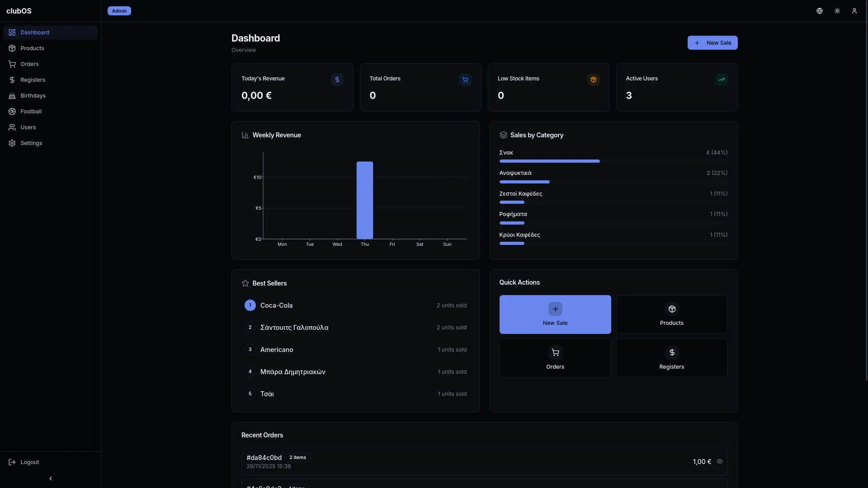Log out using the Logout link

point(29,462)
